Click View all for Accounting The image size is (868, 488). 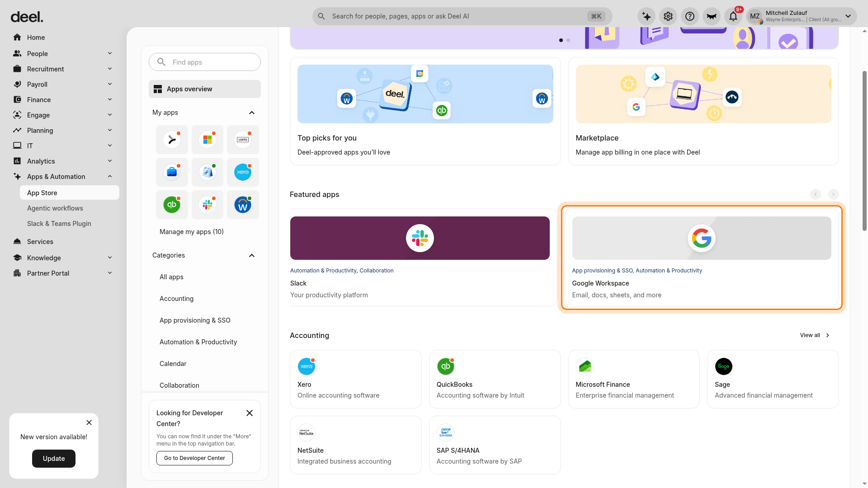click(x=815, y=335)
